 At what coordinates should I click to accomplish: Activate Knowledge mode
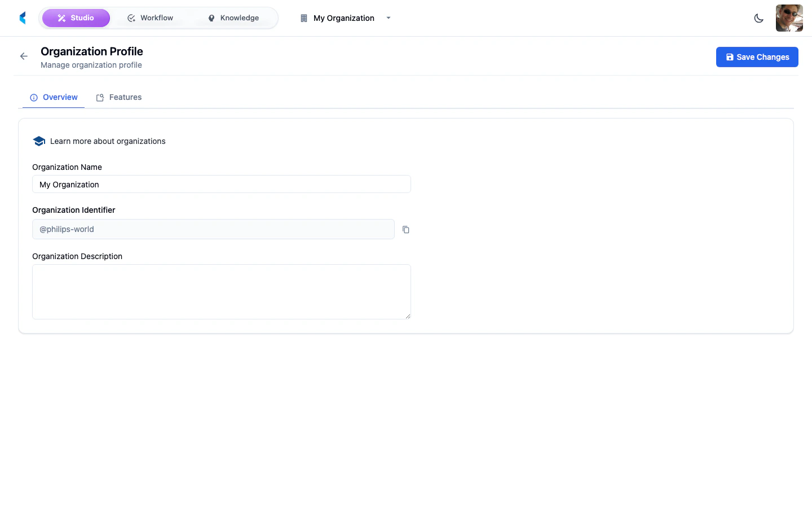232,17
